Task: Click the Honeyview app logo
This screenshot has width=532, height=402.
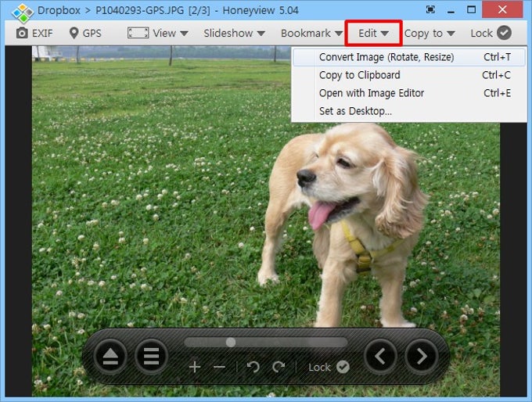Action: click(23, 13)
